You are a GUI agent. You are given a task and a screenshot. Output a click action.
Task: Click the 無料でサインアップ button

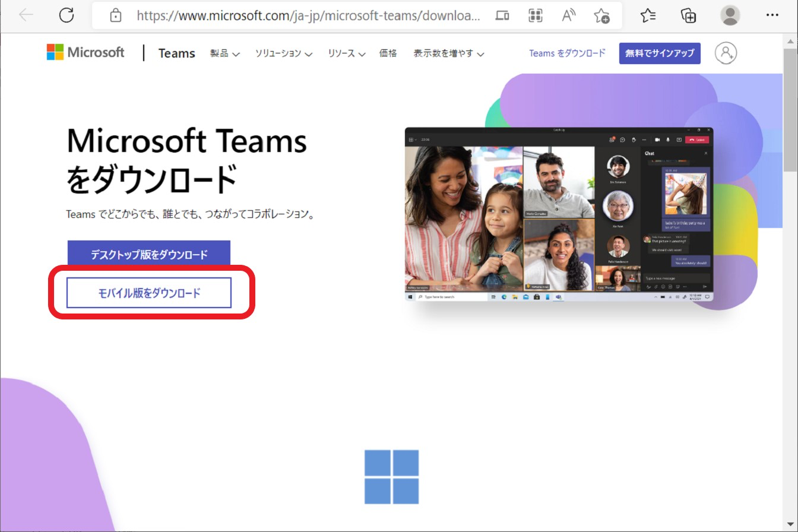click(x=659, y=53)
